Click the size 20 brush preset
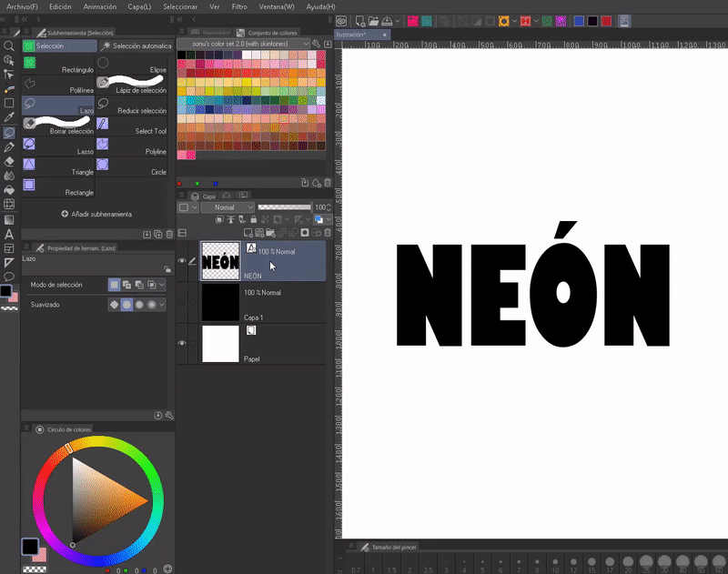Screen dimensions: 728x574 coord(628,565)
